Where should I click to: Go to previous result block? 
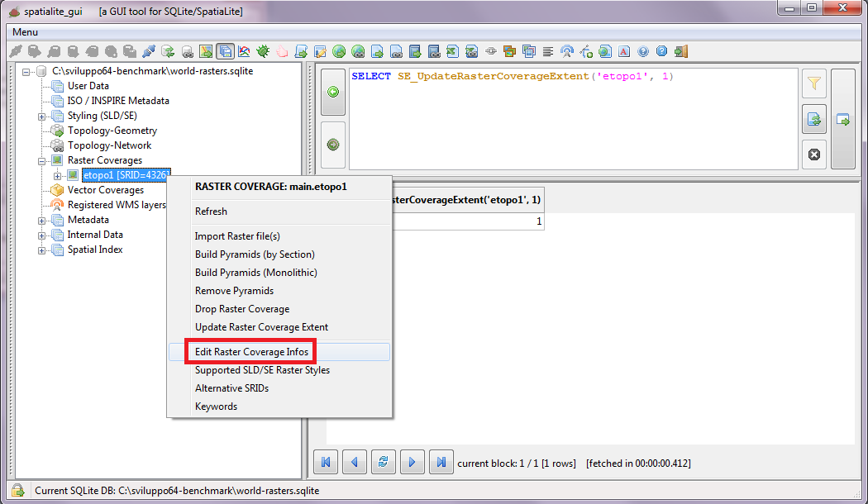point(355,462)
